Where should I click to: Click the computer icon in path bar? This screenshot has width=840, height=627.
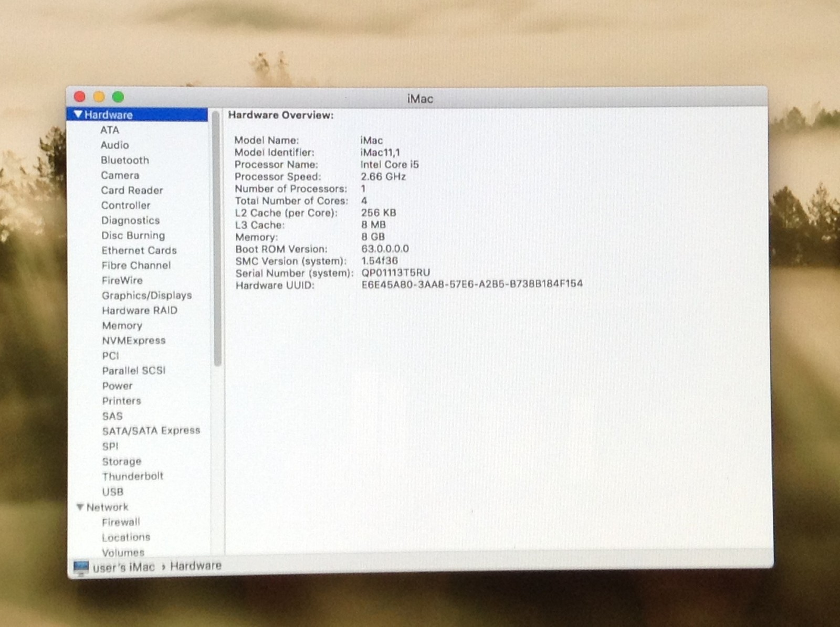point(81,567)
